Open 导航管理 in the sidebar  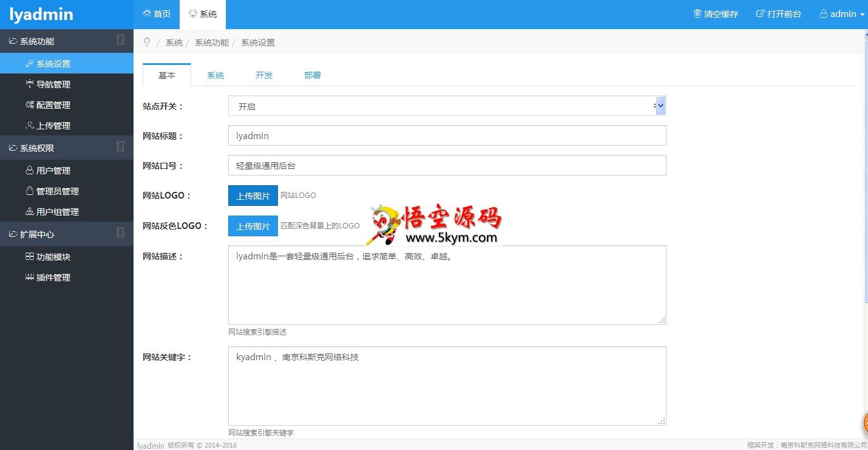67,84
